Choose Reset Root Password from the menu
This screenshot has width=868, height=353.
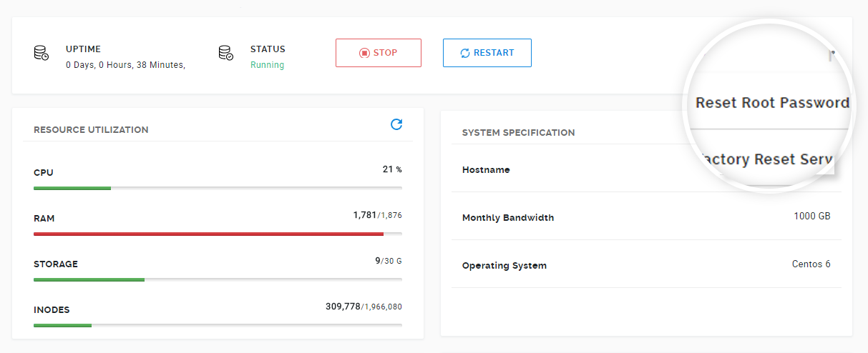pos(771,103)
